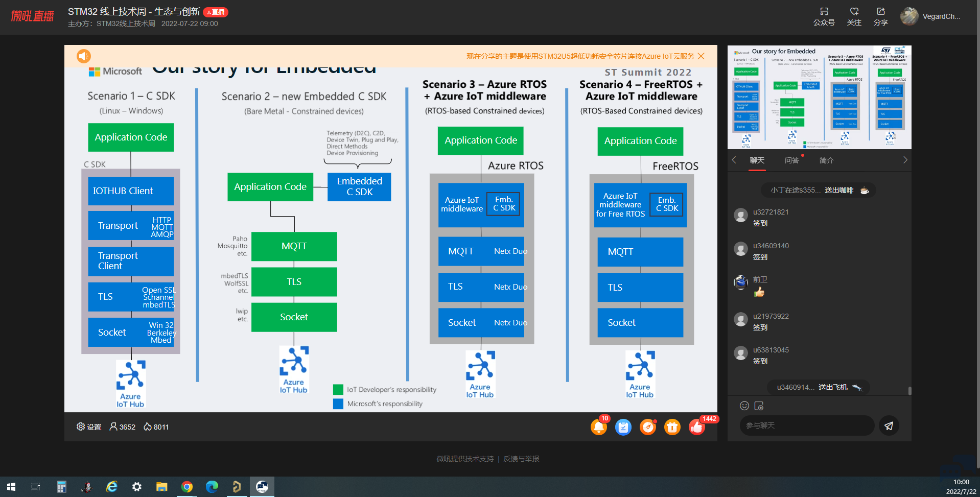Open the 反馈与举报 link
The image size is (980, 497).
tap(522, 459)
